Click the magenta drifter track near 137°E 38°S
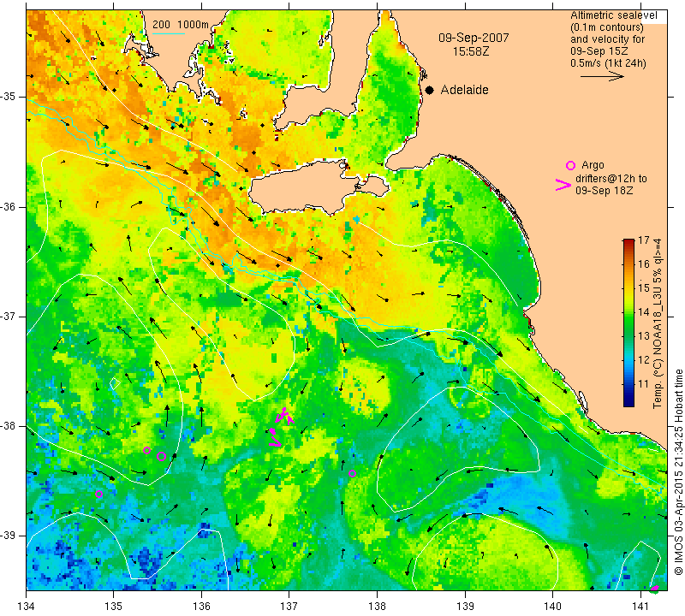This screenshot has width=685, height=616. pos(281,427)
